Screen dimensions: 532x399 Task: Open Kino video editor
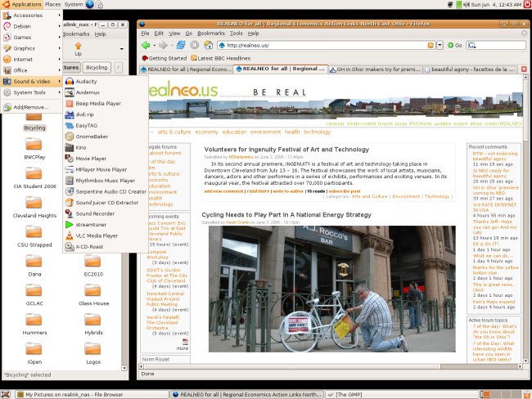tap(106, 147)
